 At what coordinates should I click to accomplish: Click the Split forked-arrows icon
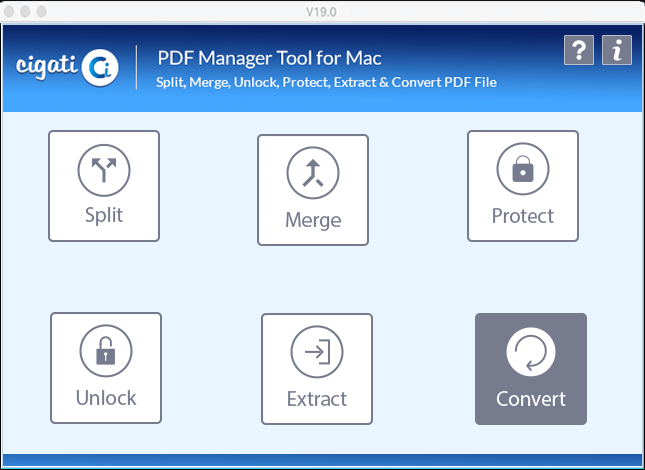104,170
